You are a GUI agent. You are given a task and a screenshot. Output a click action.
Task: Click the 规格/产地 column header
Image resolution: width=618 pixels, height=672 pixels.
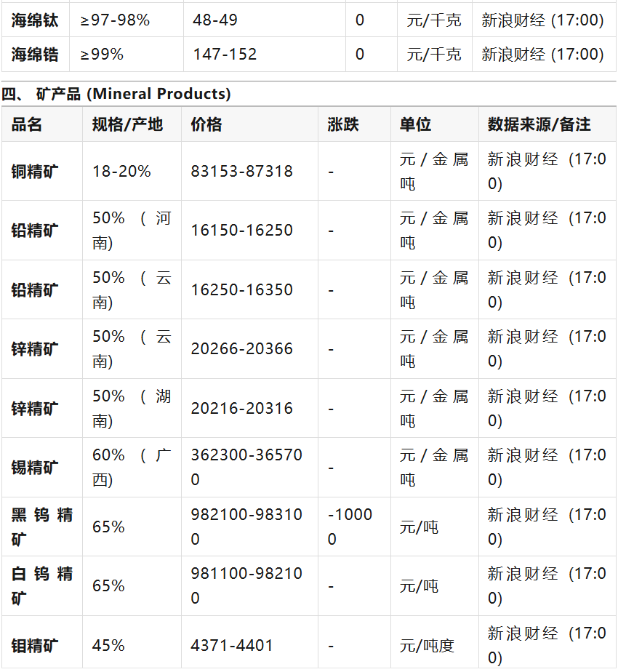point(127,124)
